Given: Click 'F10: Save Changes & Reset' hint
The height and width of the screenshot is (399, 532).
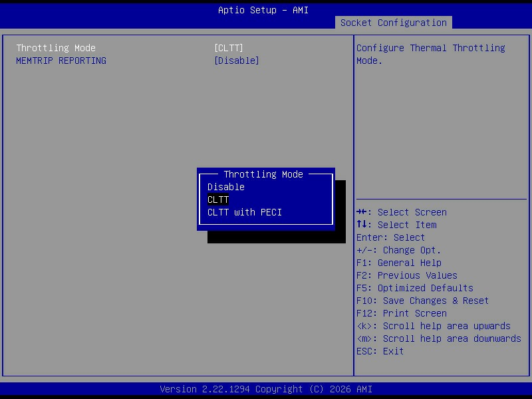Looking at the screenshot, I should pyautogui.click(x=422, y=301).
